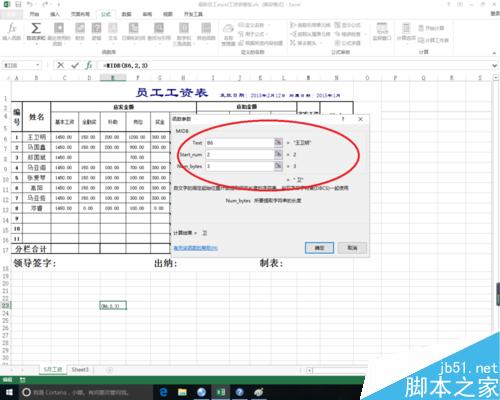
Task: Click Define Name in the ribbon
Action: tap(253, 25)
